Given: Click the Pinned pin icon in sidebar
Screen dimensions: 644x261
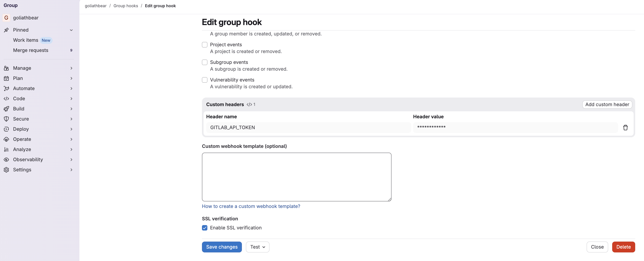Looking at the screenshot, I should pos(7,30).
